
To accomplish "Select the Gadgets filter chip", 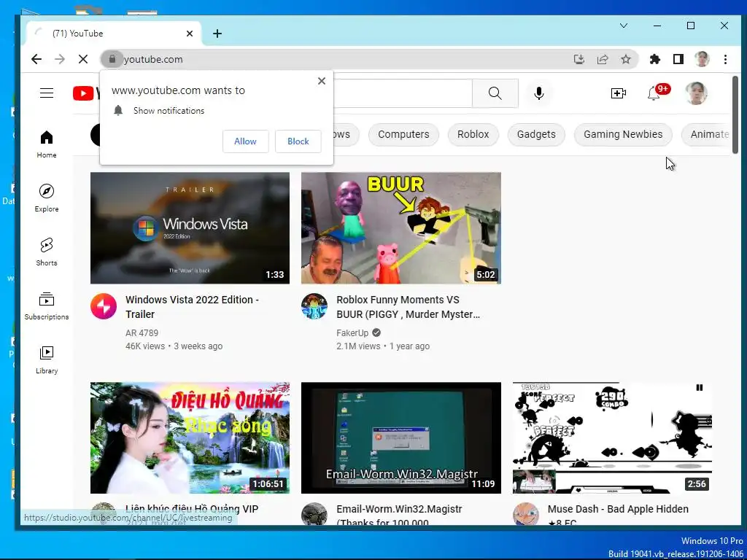I will [x=536, y=134].
